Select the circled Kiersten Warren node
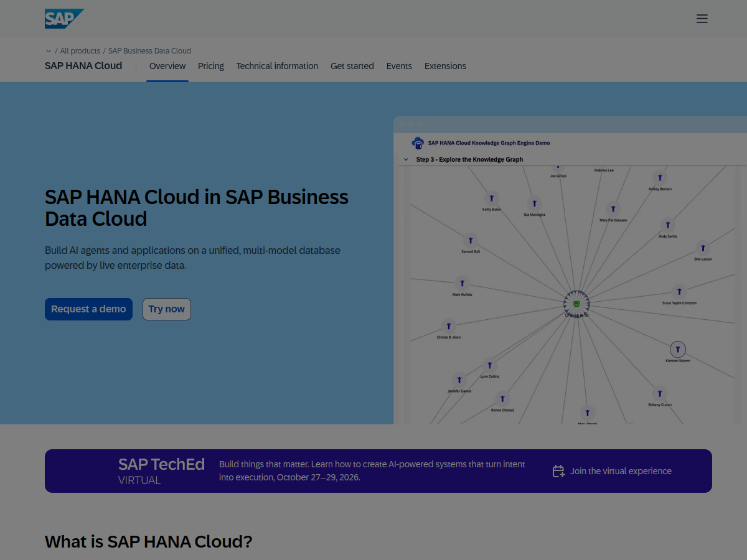The height and width of the screenshot is (560, 747). click(x=678, y=349)
